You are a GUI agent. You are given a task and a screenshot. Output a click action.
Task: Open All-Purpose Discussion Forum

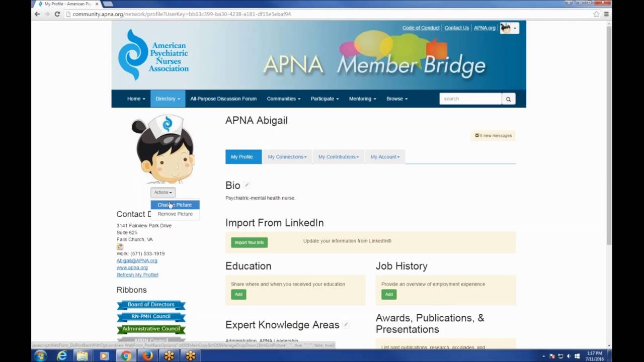tap(223, 99)
